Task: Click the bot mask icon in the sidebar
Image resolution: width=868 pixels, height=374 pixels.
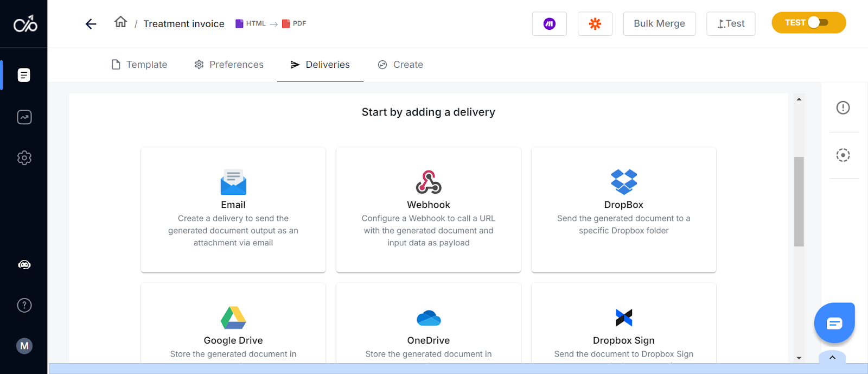Action: (x=24, y=265)
